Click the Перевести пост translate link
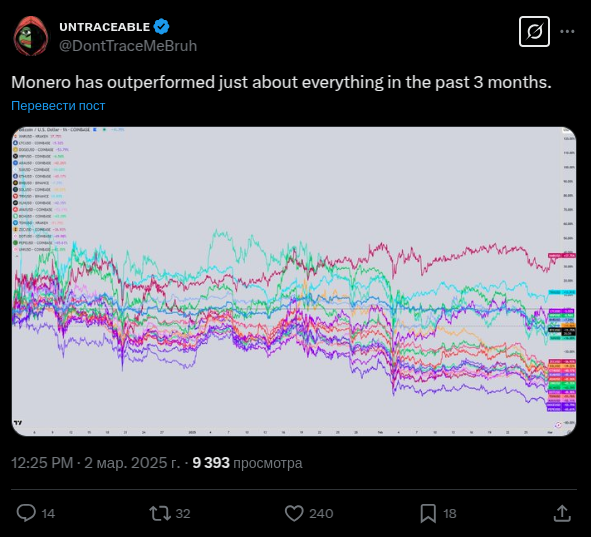This screenshot has width=591, height=537. [x=58, y=106]
